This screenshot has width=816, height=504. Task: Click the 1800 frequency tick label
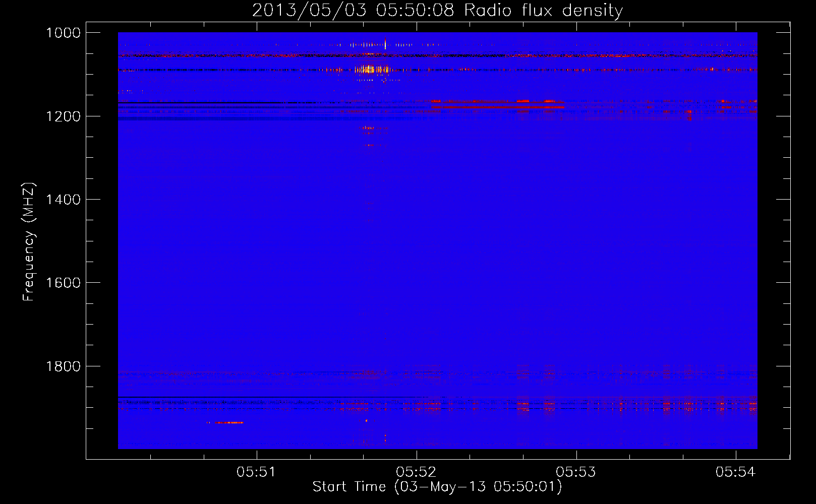(63, 366)
